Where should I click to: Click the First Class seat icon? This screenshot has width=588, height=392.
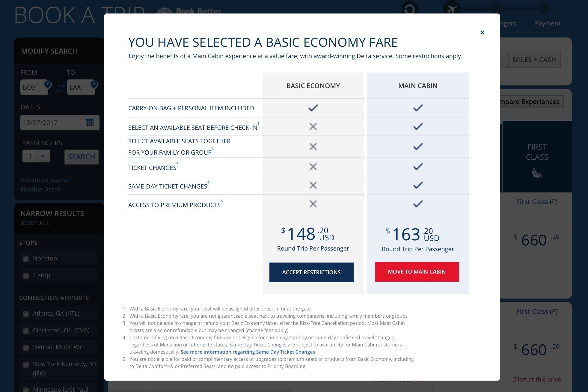click(537, 173)
